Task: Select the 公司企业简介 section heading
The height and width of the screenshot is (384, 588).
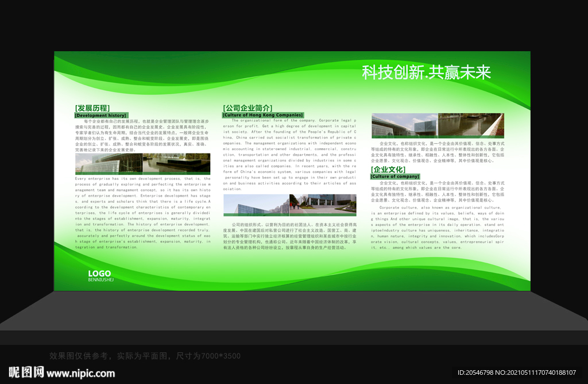Action: [x=247, y=108]
